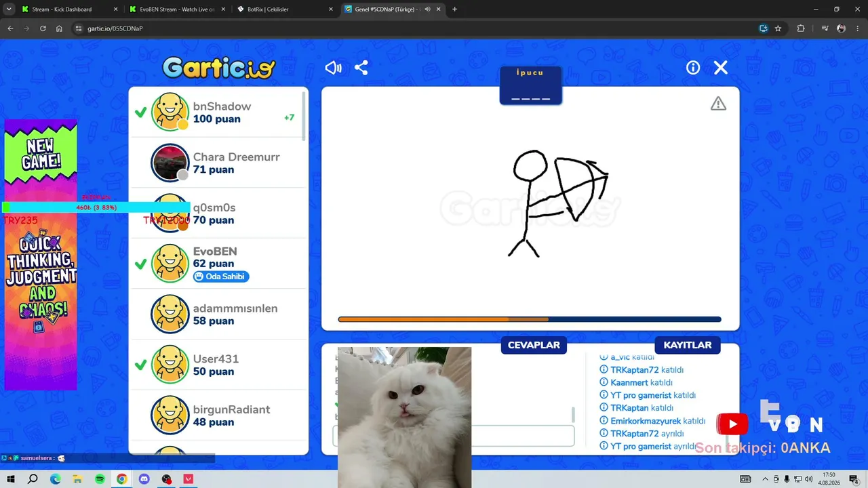This screenshot has height=488, width=868.
Task: Click player name bnShadow
Action: [x=222, y=106]
